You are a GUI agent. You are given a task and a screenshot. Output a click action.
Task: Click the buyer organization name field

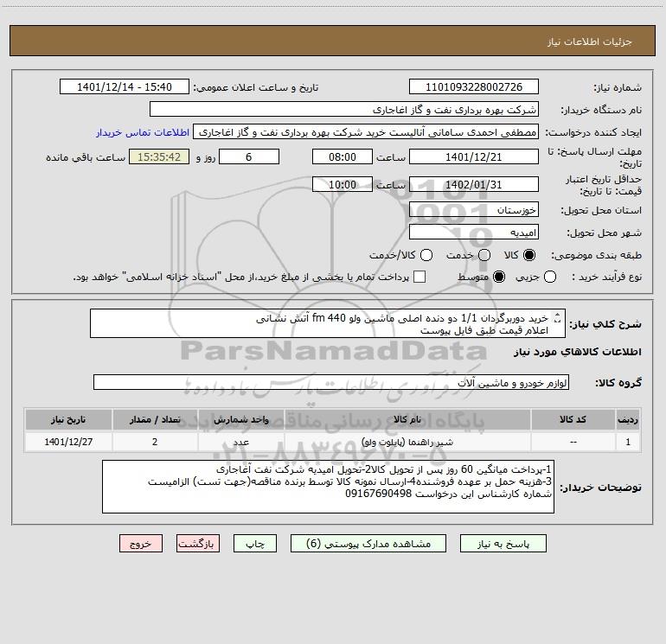tap(344, 110)
